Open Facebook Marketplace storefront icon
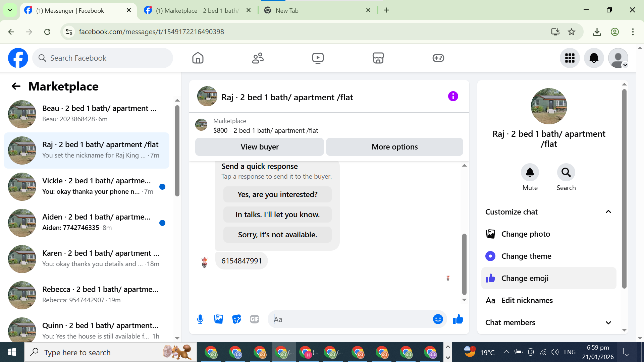644x362 pixels. pyautogui.click(x=378, y=58)
